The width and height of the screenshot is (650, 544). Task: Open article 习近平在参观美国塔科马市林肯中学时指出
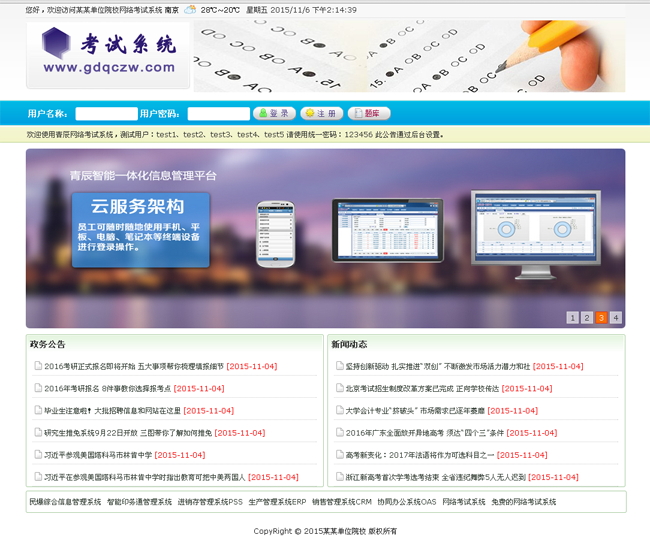145,477
